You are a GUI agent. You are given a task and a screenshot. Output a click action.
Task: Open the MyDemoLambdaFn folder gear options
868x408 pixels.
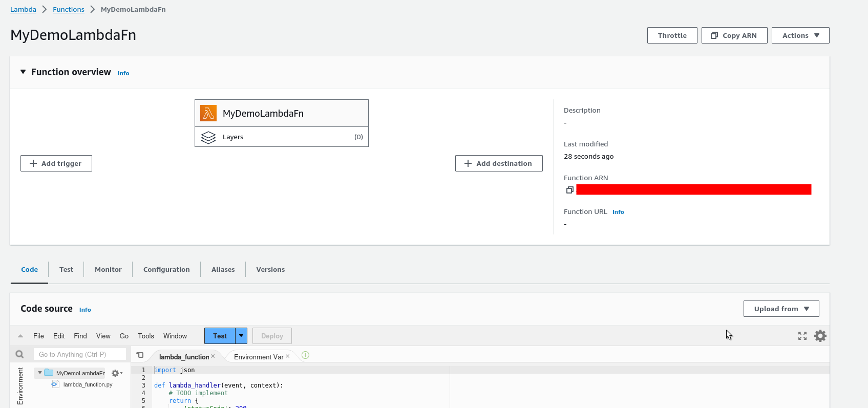[x=117, y=373]
